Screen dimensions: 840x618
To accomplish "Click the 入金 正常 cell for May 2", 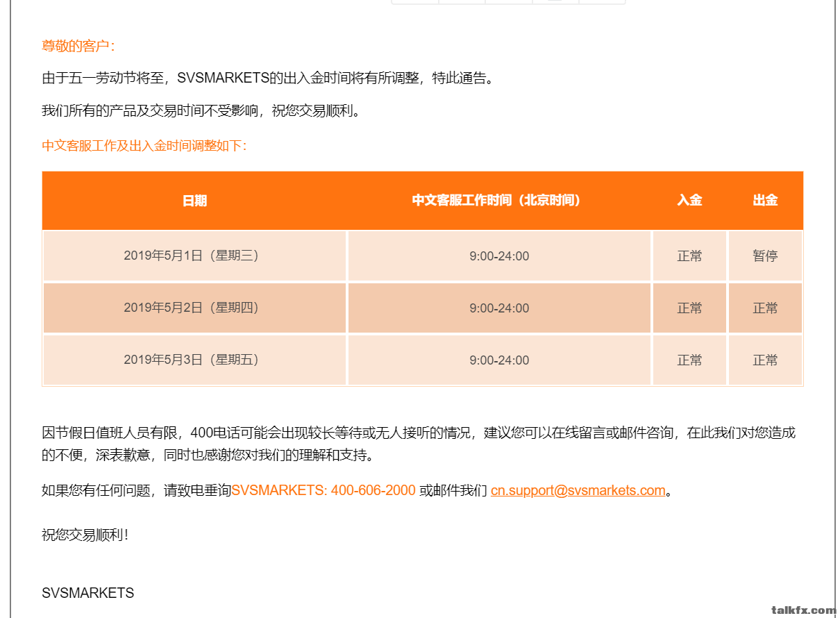I will (689, 308).
